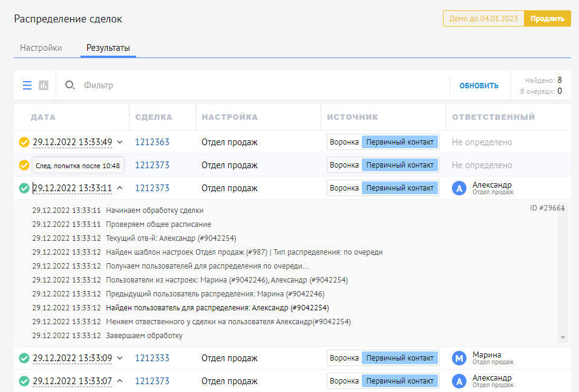Image resolution: width=579 pixels, height=392 pixels.
Task: Click the ОТВЕТСТВЕННЫЙ column header
Action: tap(493, 117)
